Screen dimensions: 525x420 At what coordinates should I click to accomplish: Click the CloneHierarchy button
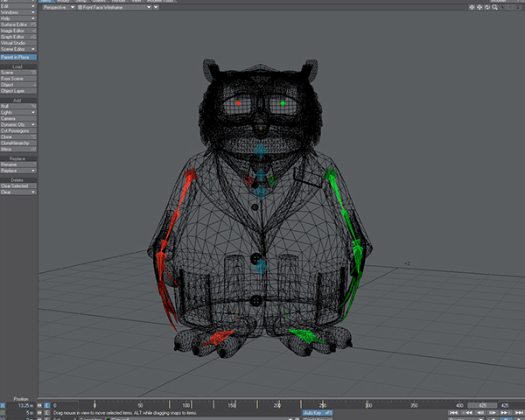point(18,143)
